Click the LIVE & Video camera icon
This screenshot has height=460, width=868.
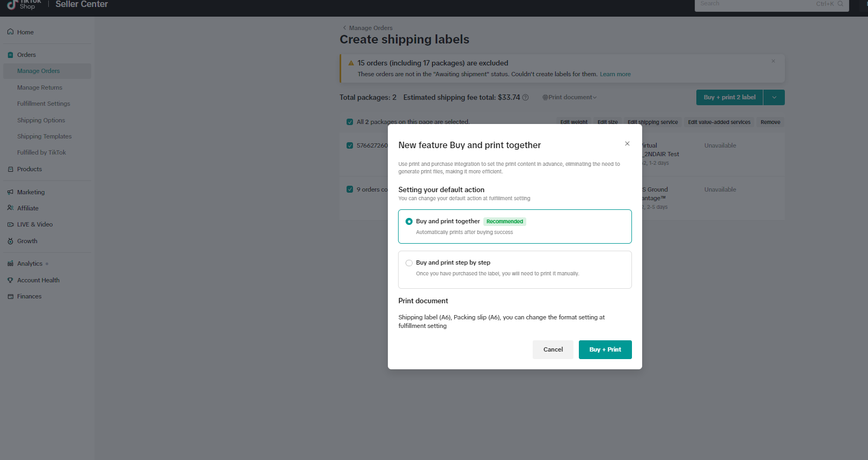tap(10, 224)
